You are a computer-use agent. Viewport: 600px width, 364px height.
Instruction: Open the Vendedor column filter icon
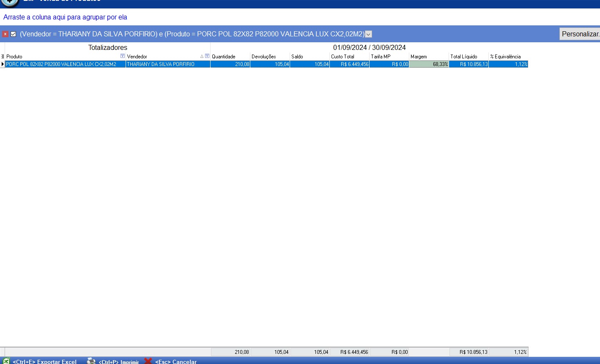(x=207, y=56)
